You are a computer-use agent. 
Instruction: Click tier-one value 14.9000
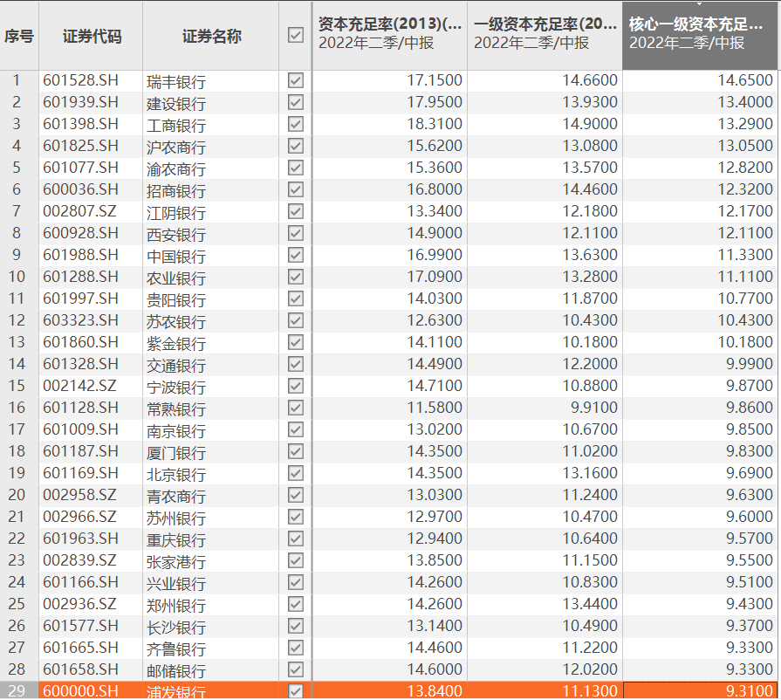tap(590, 124)
